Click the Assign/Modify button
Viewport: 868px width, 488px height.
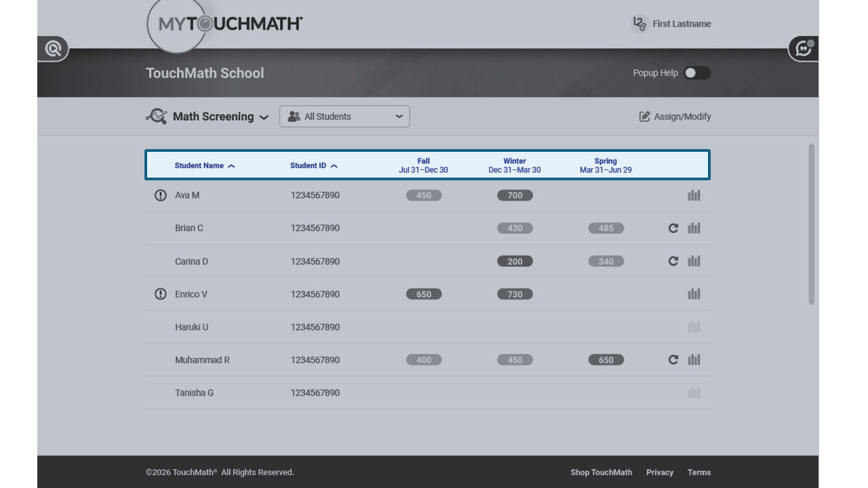pyautogui.click(x=675, y=117)
